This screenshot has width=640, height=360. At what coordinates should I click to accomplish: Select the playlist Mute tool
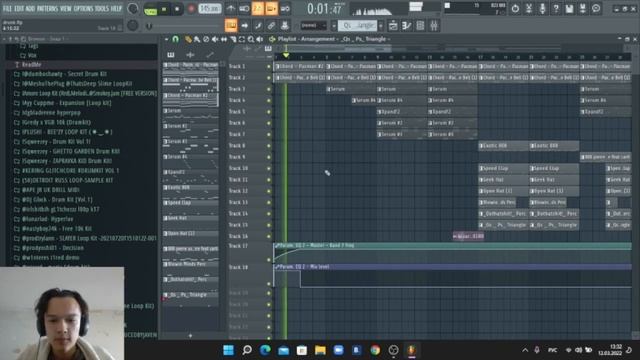click(x=215, y=39)
